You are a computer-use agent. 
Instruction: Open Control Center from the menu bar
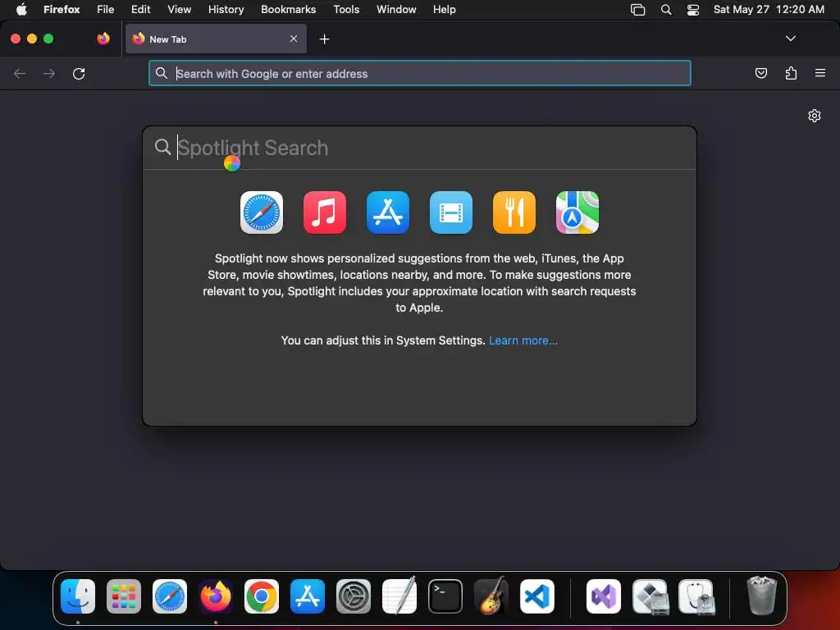692,10
